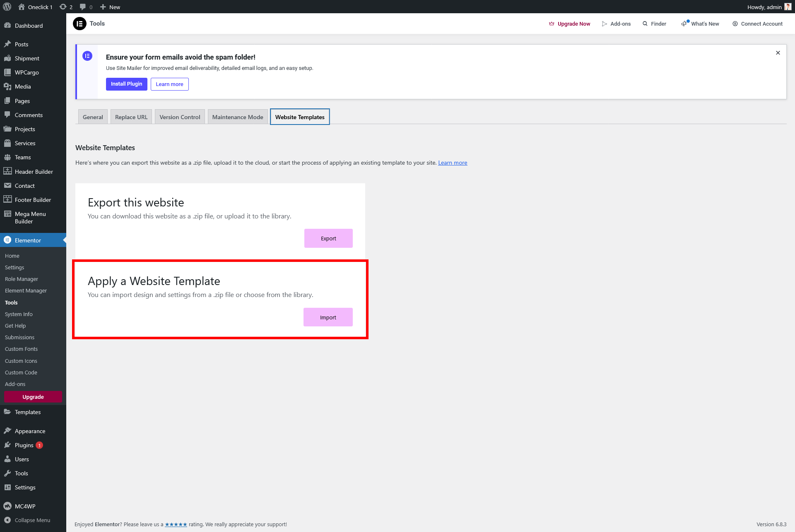Open Plugins in the admin sidebar
Viewport: 795px width, 532px height.
pyautogui.click(x=24, y=445)
